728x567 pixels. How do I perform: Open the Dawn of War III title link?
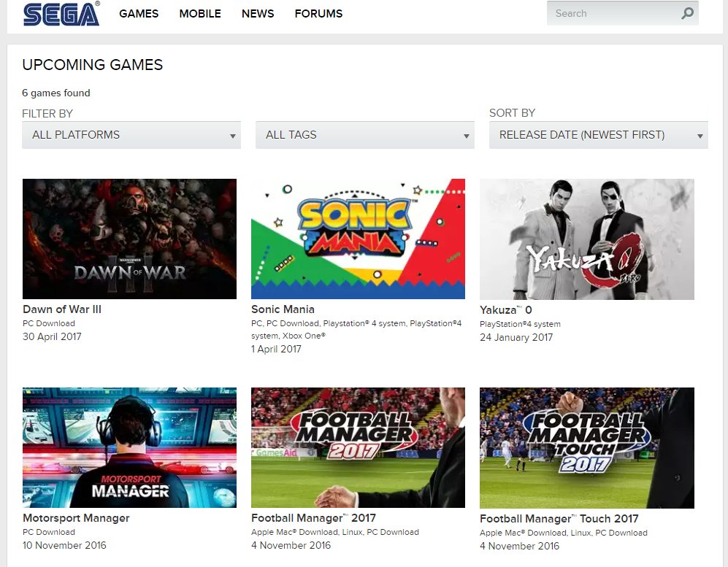pyautogui.click(x=62, y=309)
